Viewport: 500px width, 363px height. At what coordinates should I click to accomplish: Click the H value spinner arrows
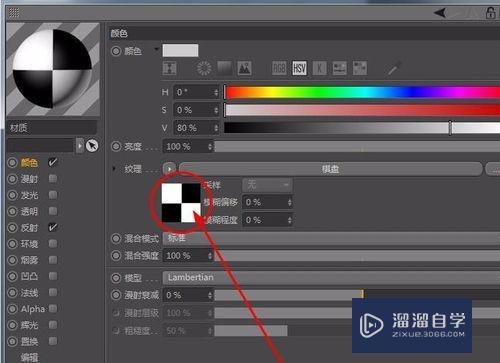pos(216,92)
